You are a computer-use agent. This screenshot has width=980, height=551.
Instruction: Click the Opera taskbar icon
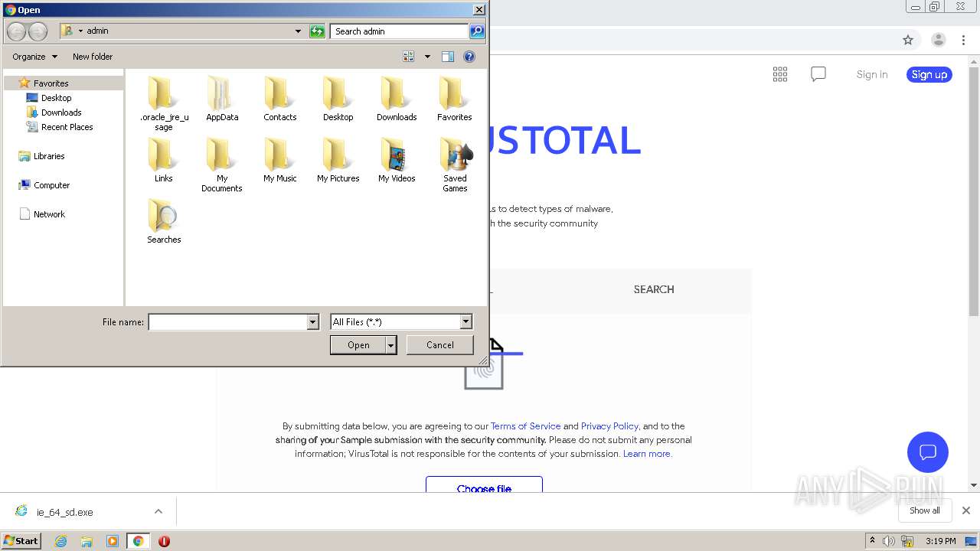click(x=164, y=541)
